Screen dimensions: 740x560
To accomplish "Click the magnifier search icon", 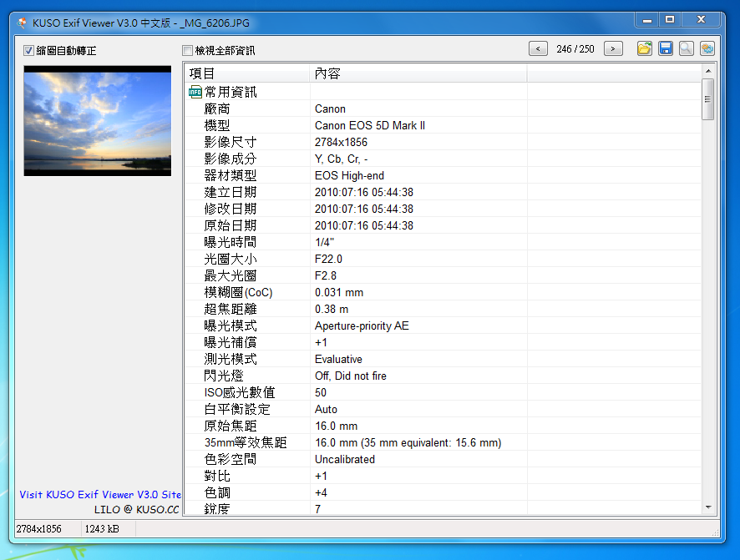I will coord(687,48).
